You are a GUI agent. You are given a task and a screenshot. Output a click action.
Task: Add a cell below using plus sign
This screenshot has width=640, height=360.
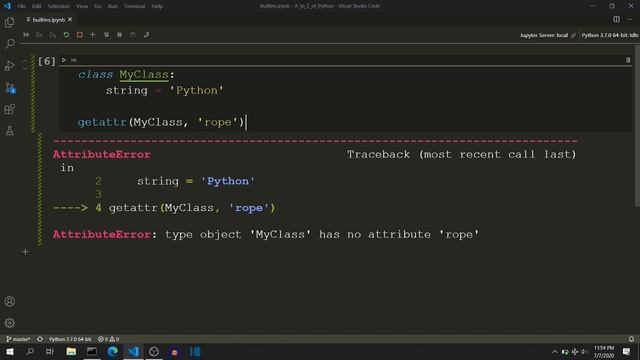tap(25, 252)
